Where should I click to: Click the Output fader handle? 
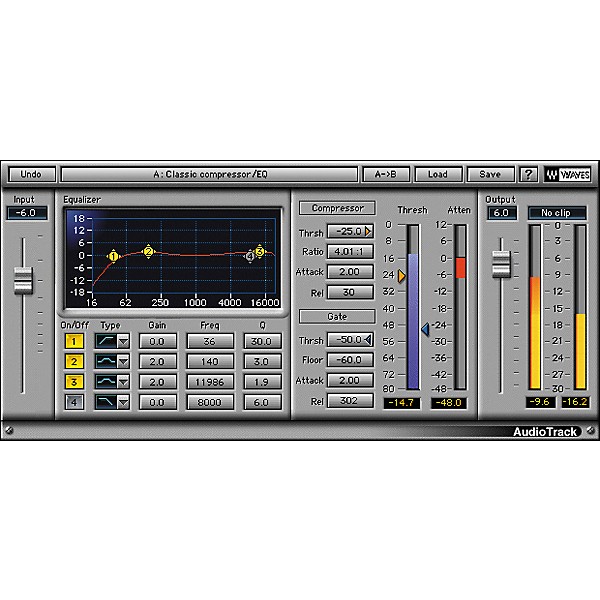click(x=501, y=264)
